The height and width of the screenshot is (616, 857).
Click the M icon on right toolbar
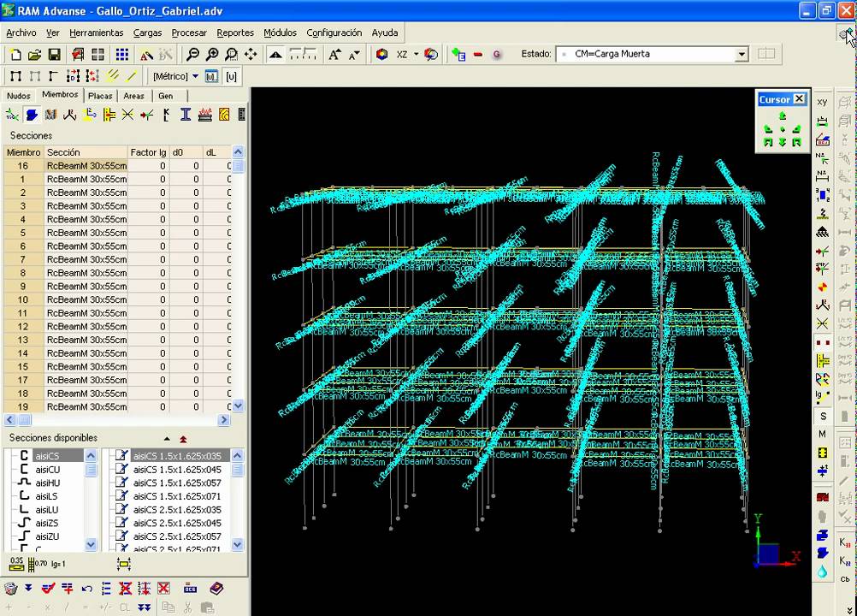coord(823,434)
